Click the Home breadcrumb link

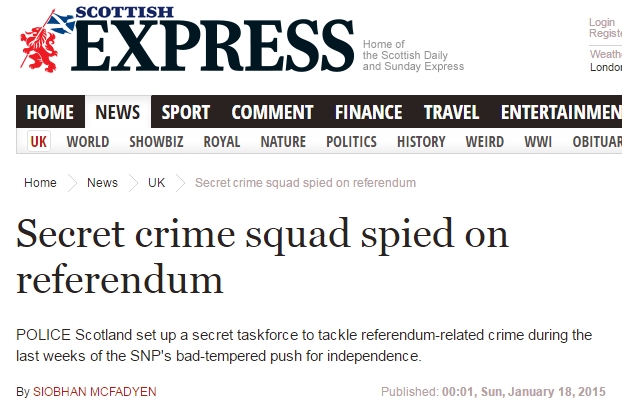click(40, 183)
